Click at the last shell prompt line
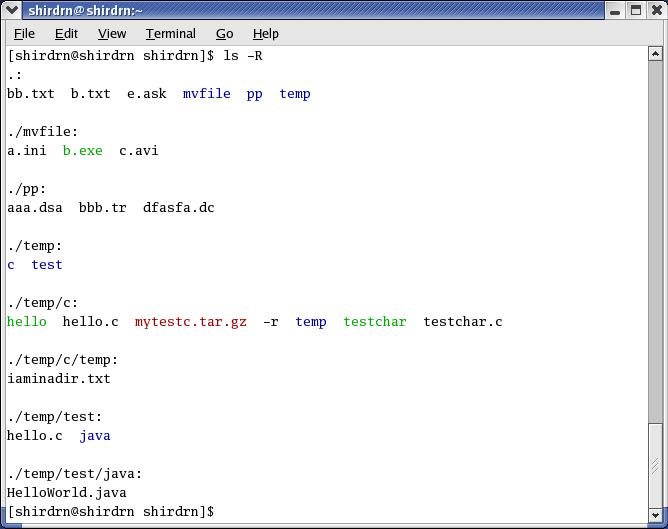Screen dimensions: 668x529 click(110, 512)
